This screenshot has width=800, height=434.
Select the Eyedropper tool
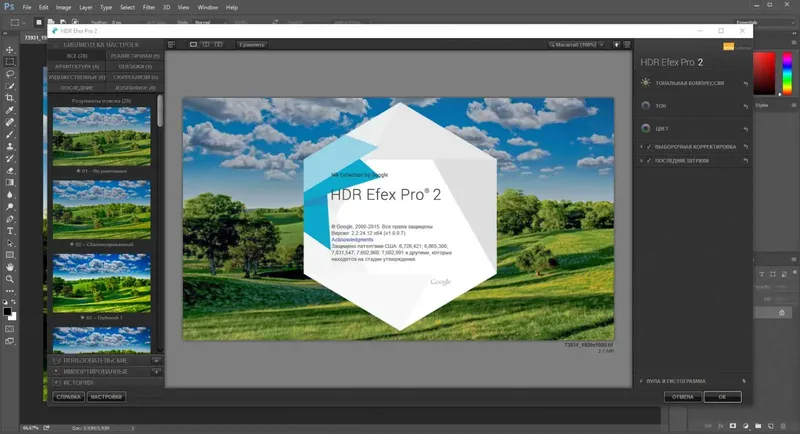[10, 110]
